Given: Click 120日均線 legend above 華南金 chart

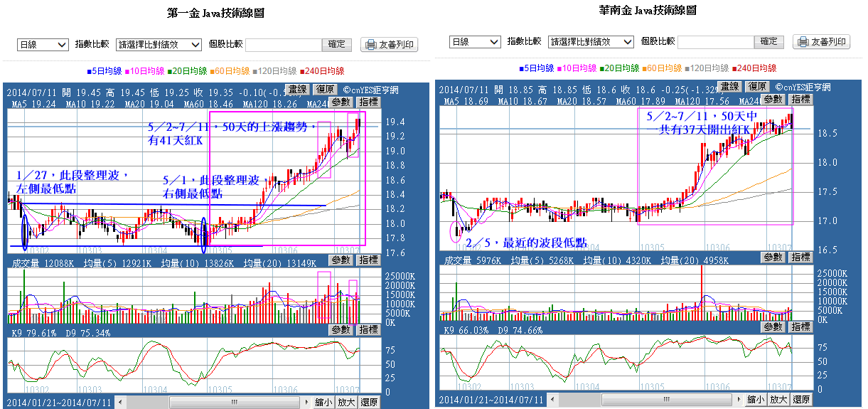Looking at the screenshot, I should (x=707, y=68).
